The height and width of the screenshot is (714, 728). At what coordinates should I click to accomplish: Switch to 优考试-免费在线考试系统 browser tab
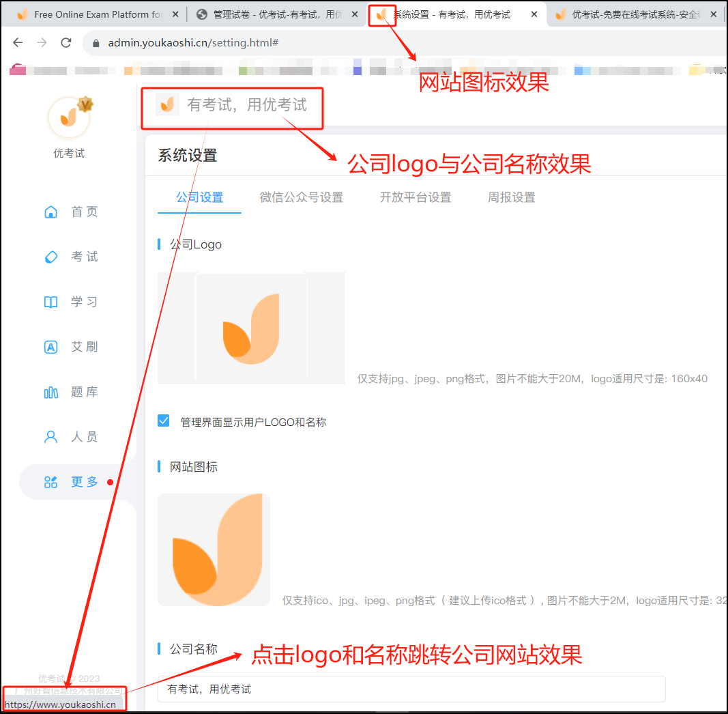636,14
